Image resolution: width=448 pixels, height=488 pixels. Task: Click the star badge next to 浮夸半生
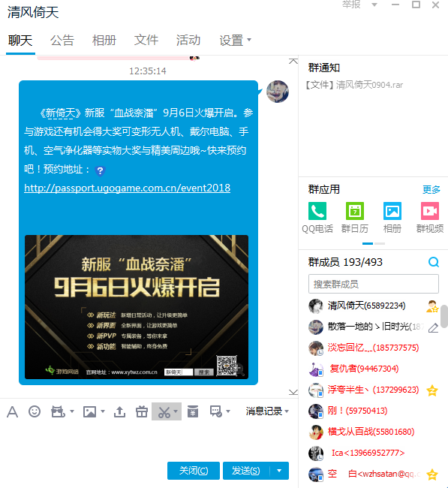tap(432, 390)
